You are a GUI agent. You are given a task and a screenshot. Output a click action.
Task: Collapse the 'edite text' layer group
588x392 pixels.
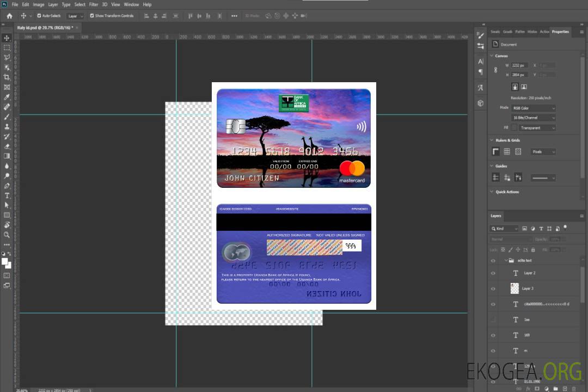tap(505, 261)
